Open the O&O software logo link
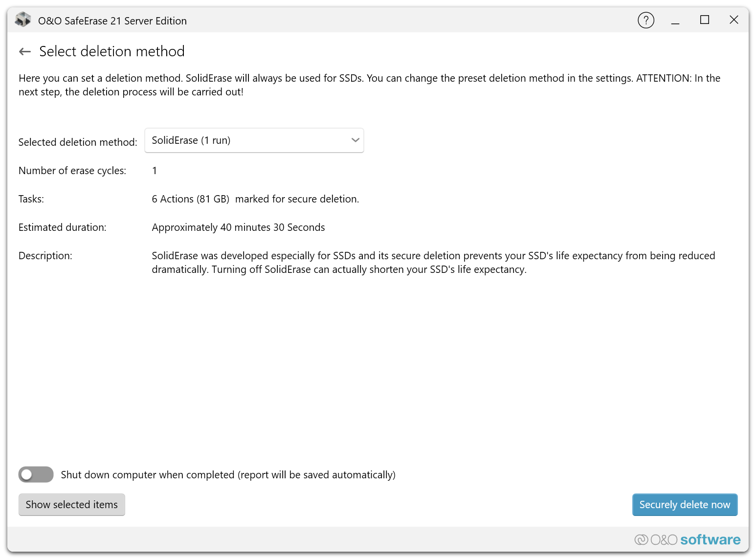This screenshot has width=756, height=559. (688, 539)
